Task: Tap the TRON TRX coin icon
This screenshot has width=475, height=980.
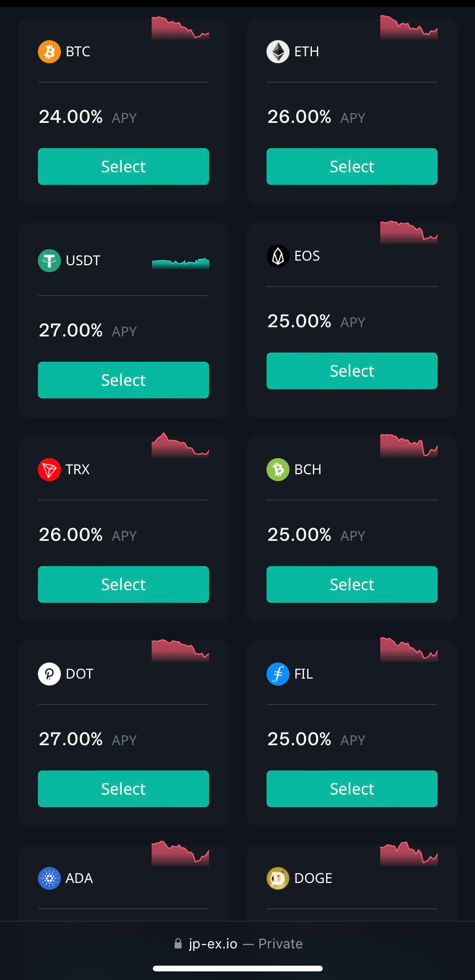Action: (x=49, y=470)
